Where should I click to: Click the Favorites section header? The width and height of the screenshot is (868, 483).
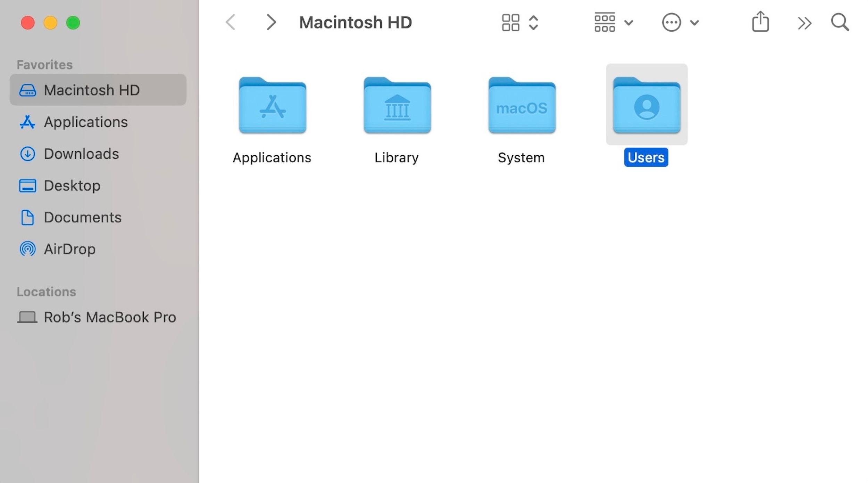(45, 65)
